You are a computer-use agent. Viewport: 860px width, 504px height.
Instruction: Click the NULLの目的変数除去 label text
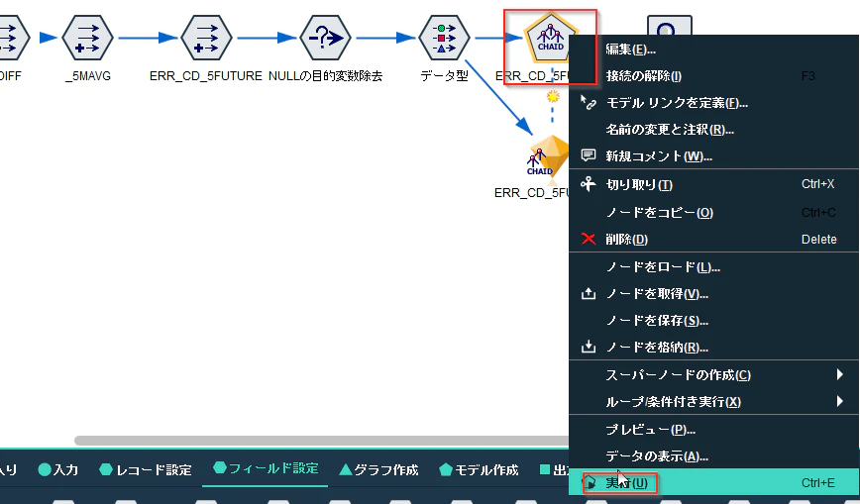[325, 76]
